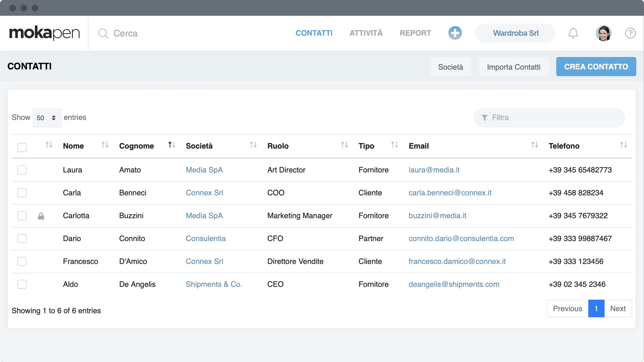This screenshot has height=362, width=644.
Task: Sort table by Cognome column arrows
Action: 171,145
